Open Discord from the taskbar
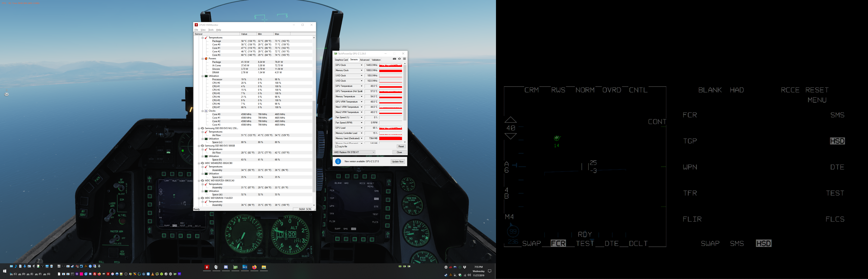 tap(226, 267)
